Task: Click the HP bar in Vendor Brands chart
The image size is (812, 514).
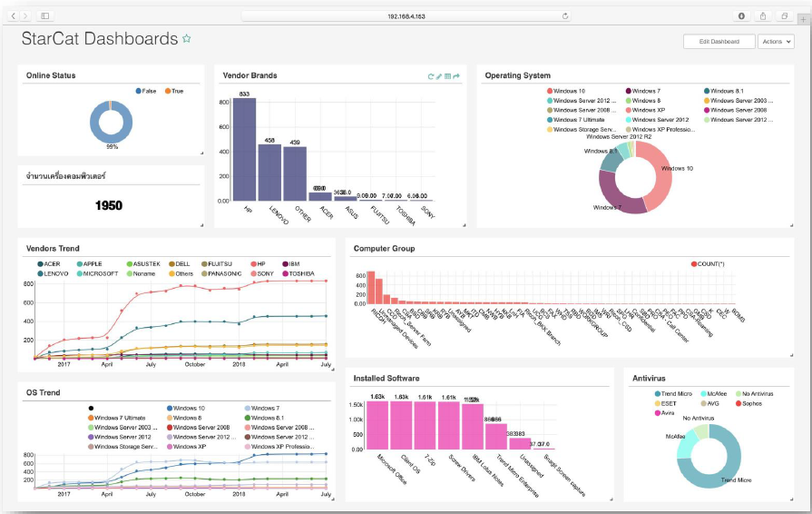Action: pyautogui.click(x=244, y=149)
